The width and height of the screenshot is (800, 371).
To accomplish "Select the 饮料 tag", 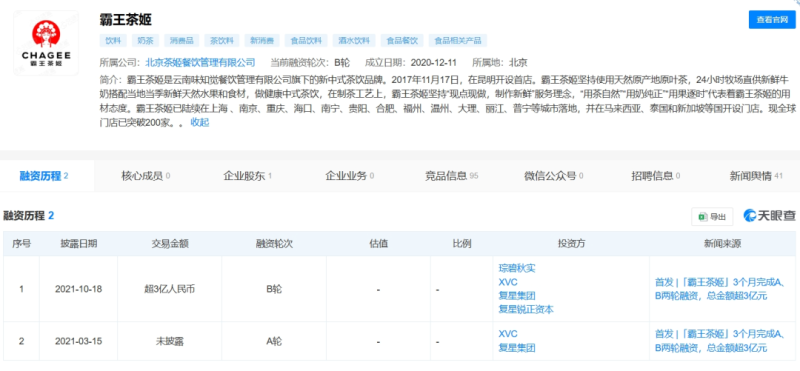I will click(113, 40).
